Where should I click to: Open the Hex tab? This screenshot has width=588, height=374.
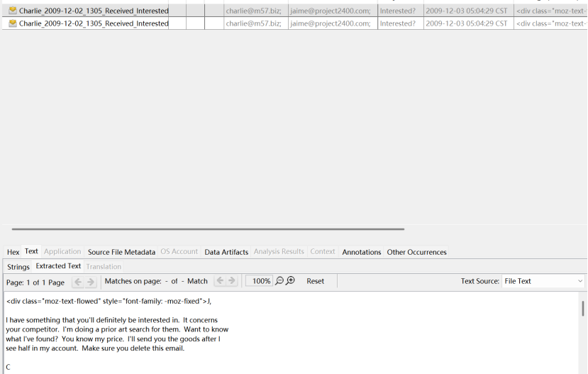13,252
